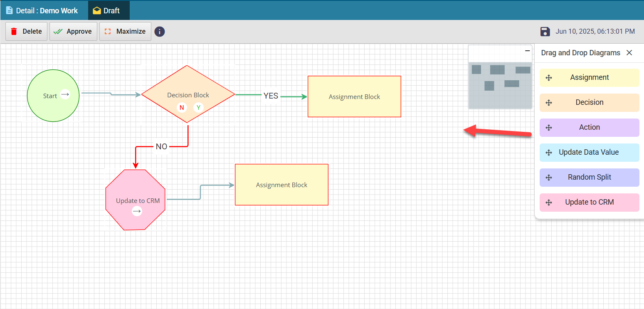This screenshot has width=644, height=309.
Task: Click the red N port on Decision Block
Action: (x=182, y=108)
